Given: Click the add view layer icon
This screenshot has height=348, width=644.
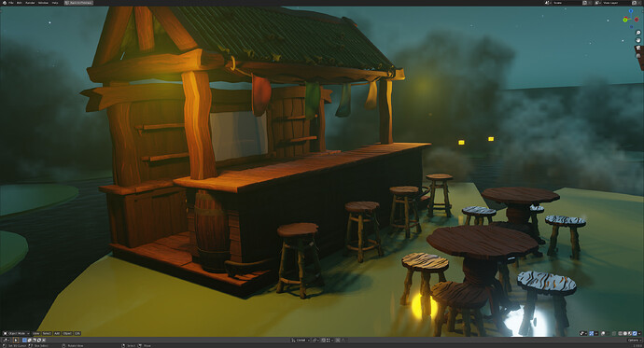Looking at the screenshot, I should [x=634, y=3].
